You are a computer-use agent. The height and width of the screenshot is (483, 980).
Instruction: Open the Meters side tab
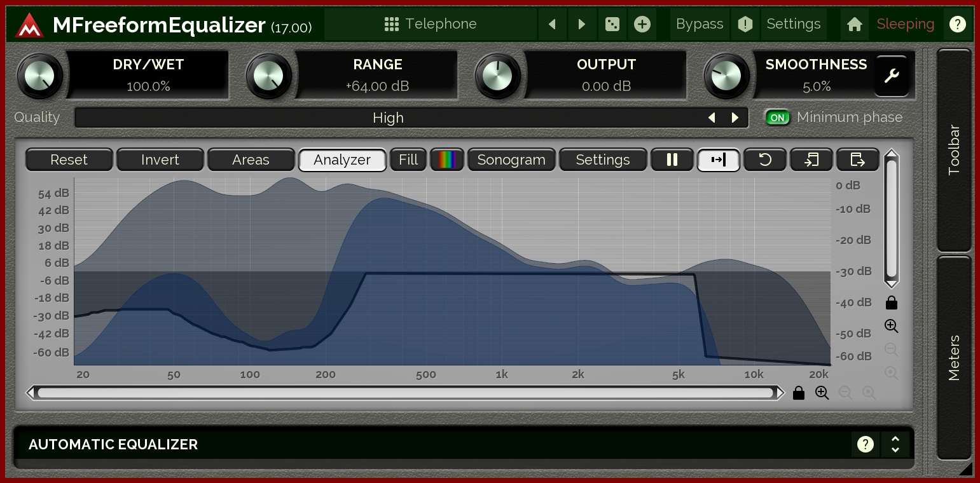(x=954, y=357)
